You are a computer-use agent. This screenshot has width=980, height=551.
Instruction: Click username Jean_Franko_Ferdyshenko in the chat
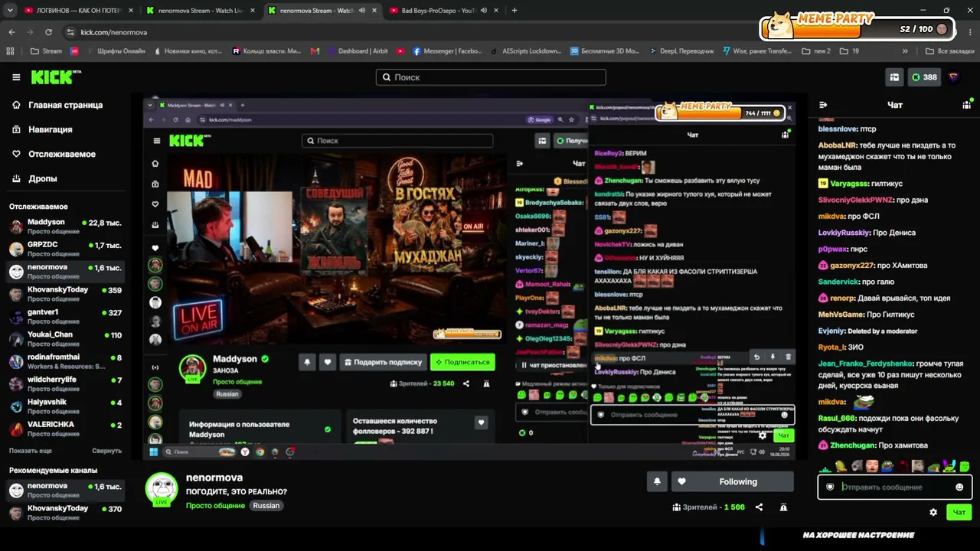pyautogui.click(x=865, y=364)
